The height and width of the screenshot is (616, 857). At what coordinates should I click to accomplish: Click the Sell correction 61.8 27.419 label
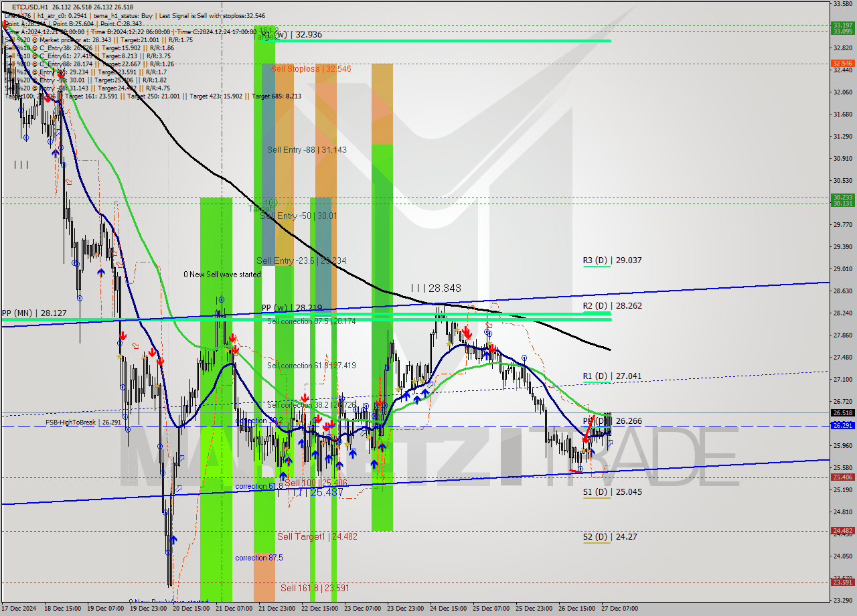point(311,366)
